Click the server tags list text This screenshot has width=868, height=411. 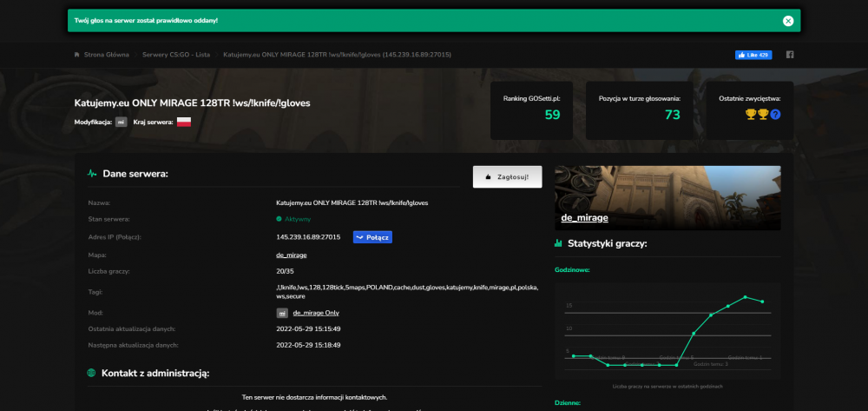[407, 292]
